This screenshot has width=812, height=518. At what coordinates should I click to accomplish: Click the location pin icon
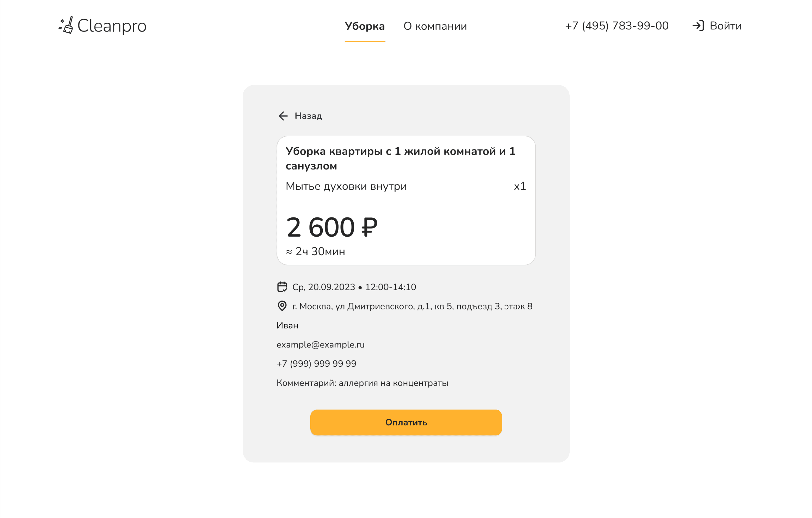[282, 306]
